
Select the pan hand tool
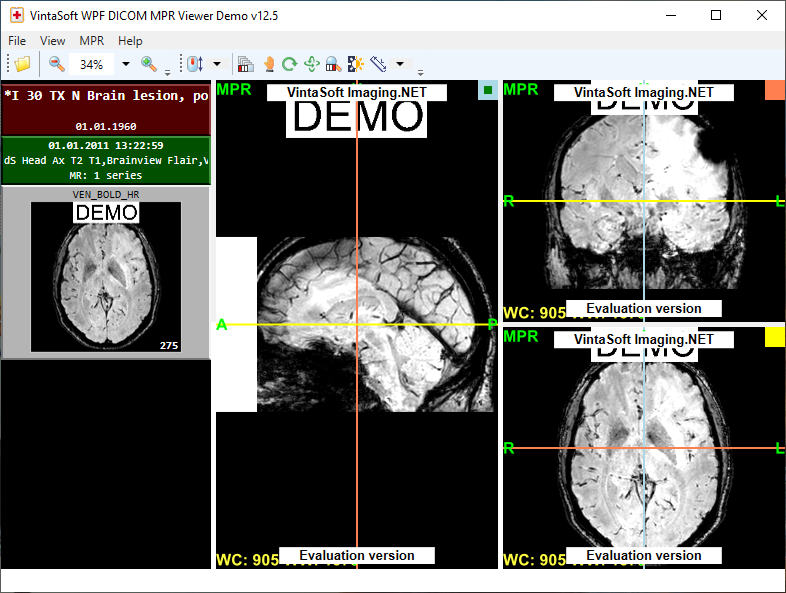pyautogui.click(x=268, y=64)
